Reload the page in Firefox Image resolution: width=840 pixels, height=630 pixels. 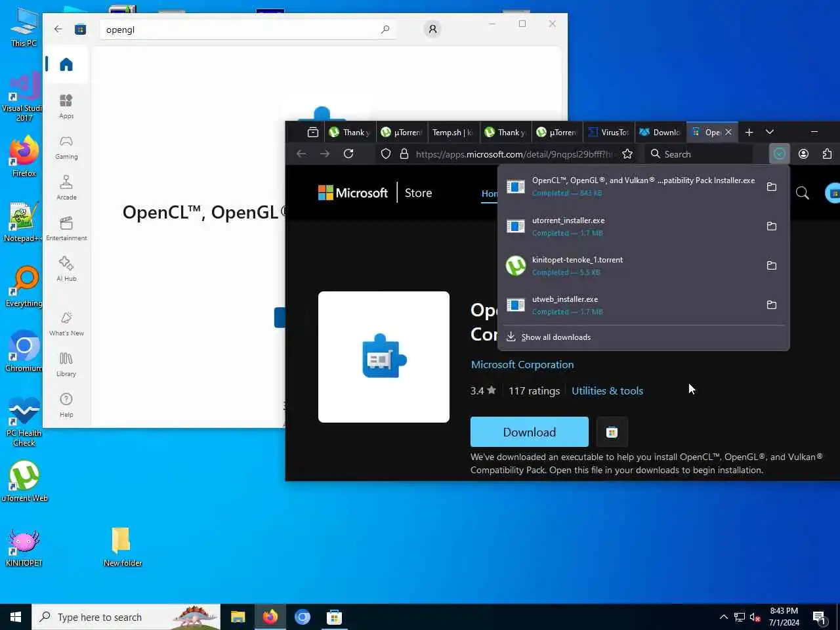pos(348,154)
